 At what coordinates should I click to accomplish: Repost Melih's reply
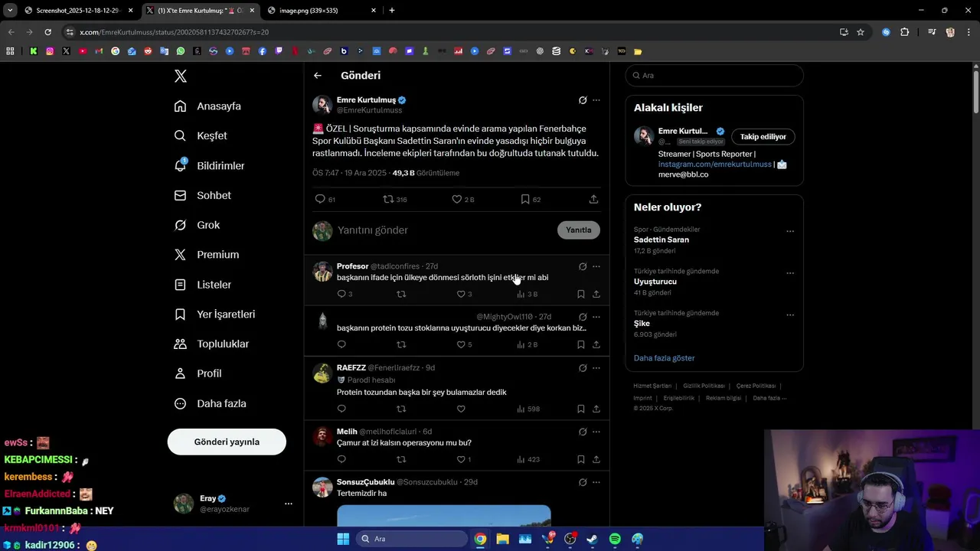(401, 459)
